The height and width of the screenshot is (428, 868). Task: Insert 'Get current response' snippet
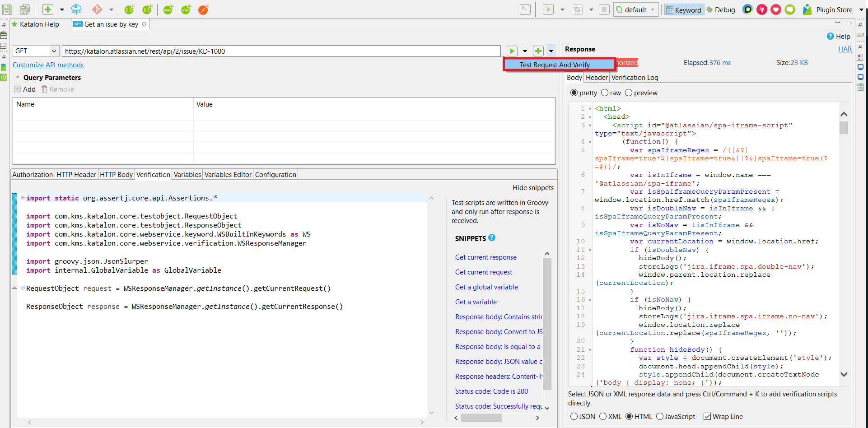point(485,257)
